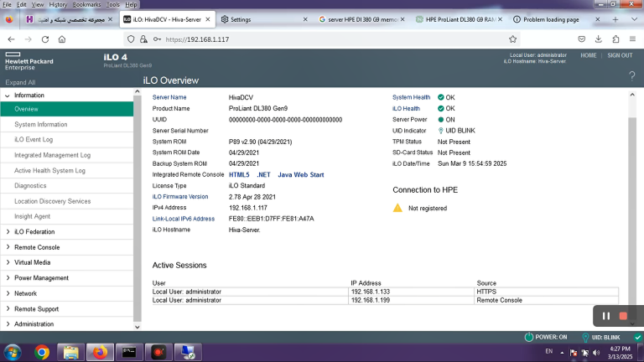644x362 pixels.
Task: Launch the HTML5 remote console
Action: click(239, 175)
